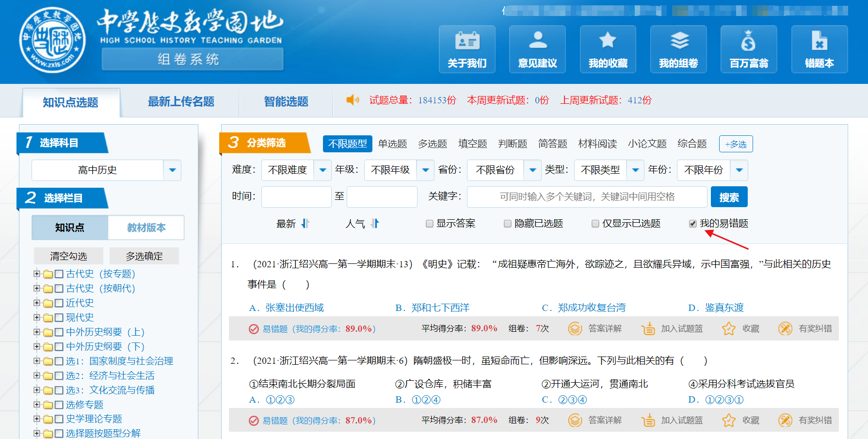
Task: Click the 清空勾选 button
Action: (68, 256)
